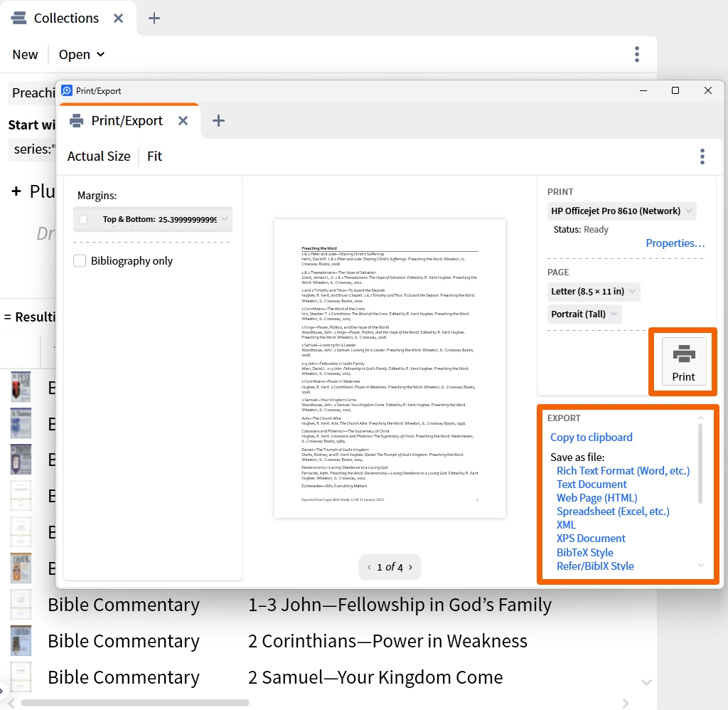Image resolution: width=728 pixels, height=710 pixels.
Task: Export as XML file
Action: pos(566,524)
